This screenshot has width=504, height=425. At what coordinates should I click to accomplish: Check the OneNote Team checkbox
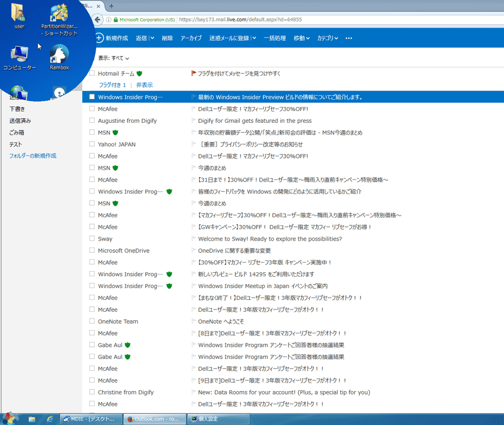click(92, 321)
